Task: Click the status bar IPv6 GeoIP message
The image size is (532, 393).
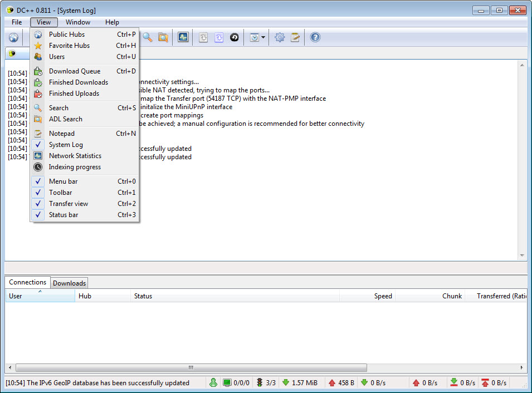Action: 97,383
